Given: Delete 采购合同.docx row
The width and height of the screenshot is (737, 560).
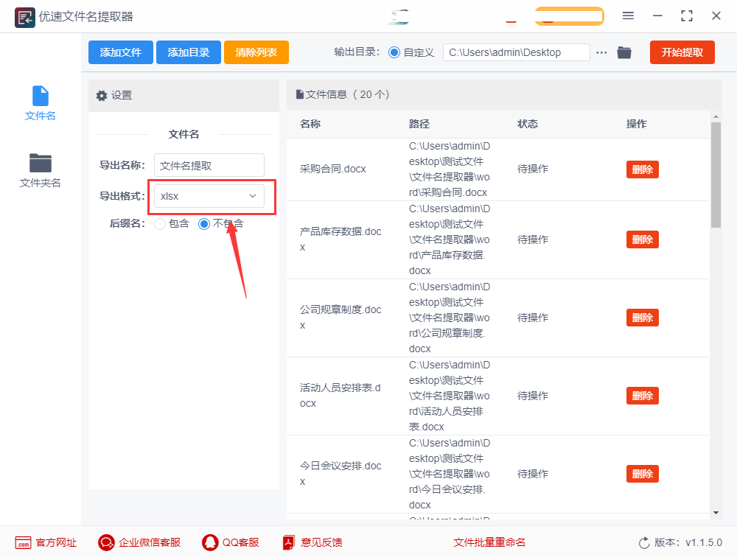Looking at the screenshot, I should click(x=643, y=169).
